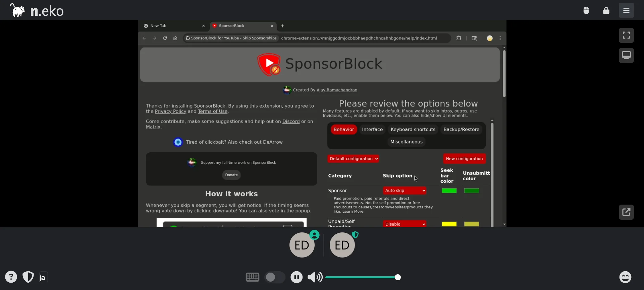Screen dimensions: 644x290
Task: Go back in browser history
Action: (x=144, y=38)
